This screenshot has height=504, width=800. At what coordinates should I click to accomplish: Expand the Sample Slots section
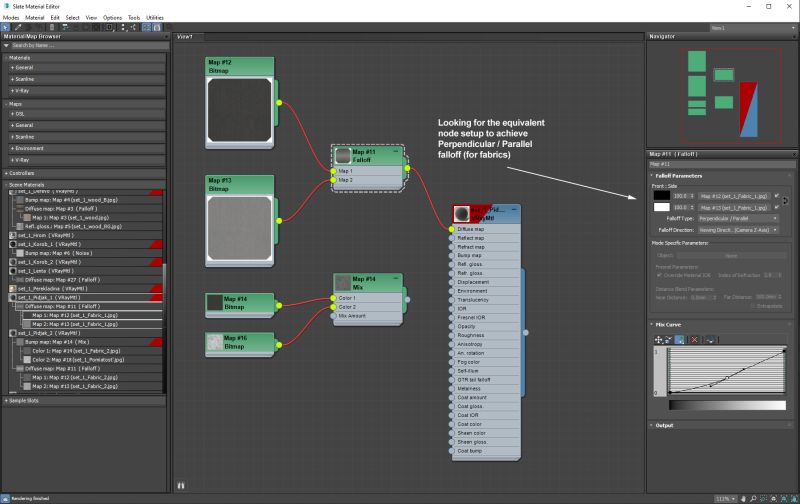[84, 401]
